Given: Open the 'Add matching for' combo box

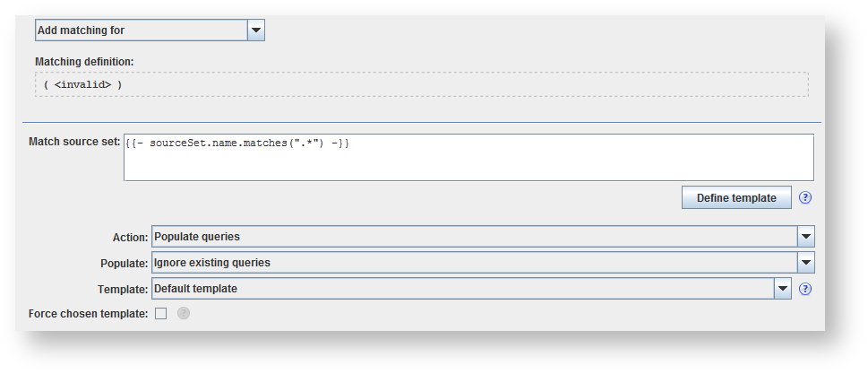Looking at the screenshot, I should click(141, 30).
